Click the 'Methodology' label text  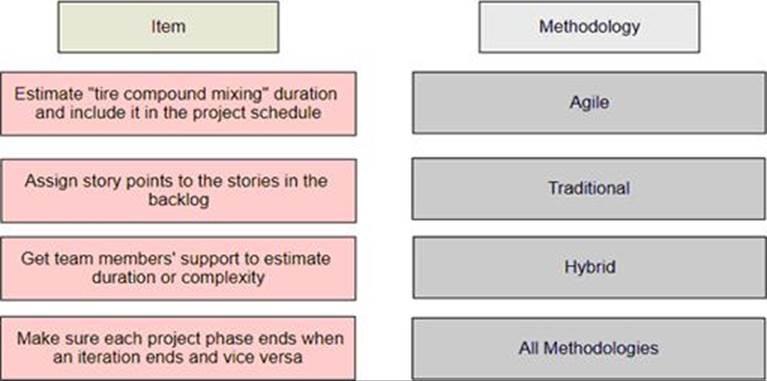(589, 26)
